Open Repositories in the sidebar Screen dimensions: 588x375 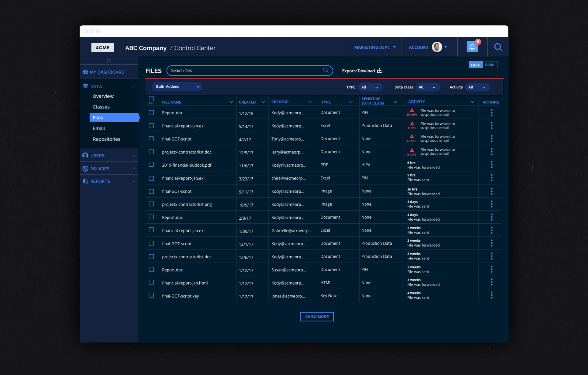click(x=106, y=139)
